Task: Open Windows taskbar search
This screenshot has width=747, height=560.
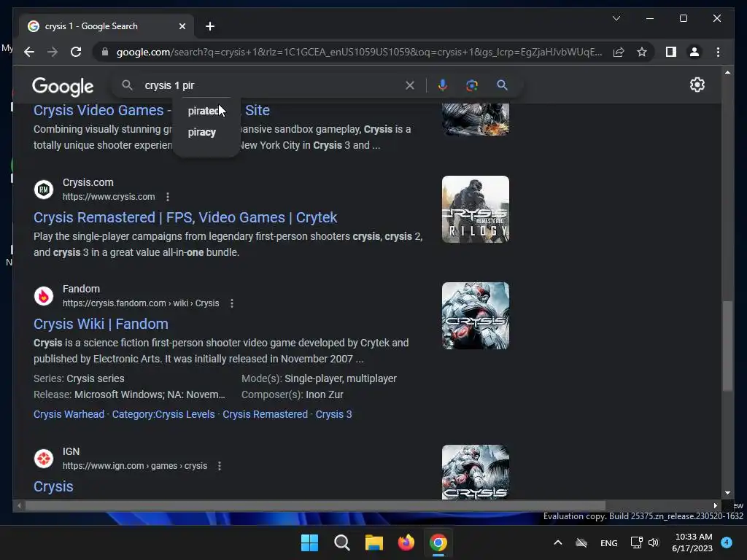Action: (x=341, y=542)
